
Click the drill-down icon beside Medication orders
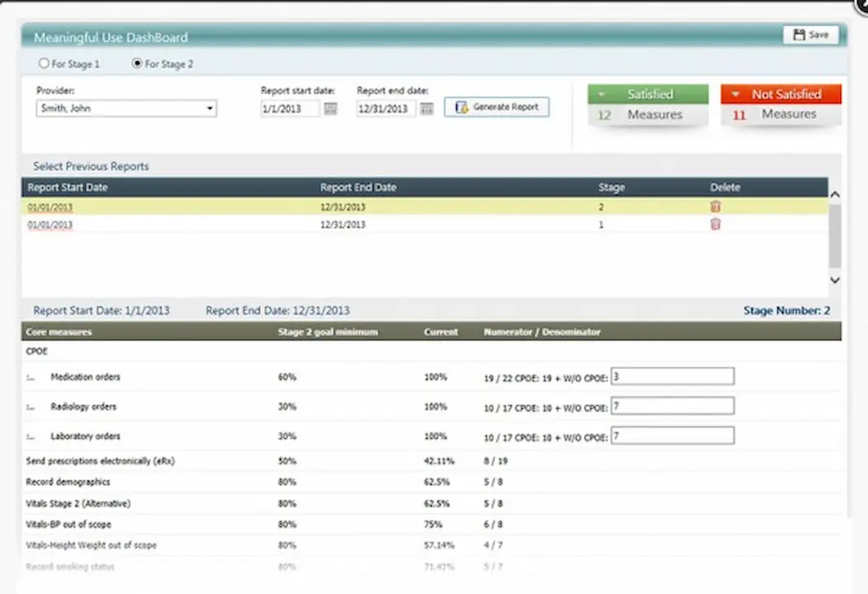(x=31, y=377)
